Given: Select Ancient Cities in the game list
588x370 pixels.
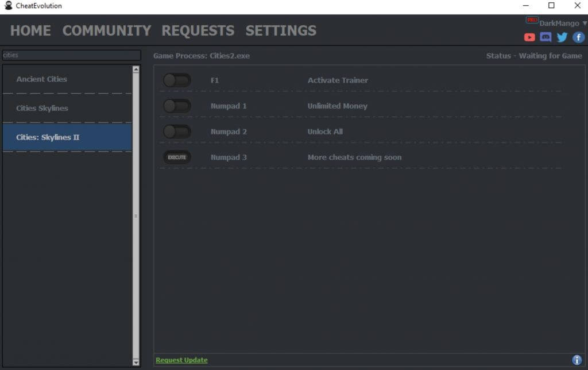Looking at the screenshot, I should pyautogui.click(x=68, y=79).
